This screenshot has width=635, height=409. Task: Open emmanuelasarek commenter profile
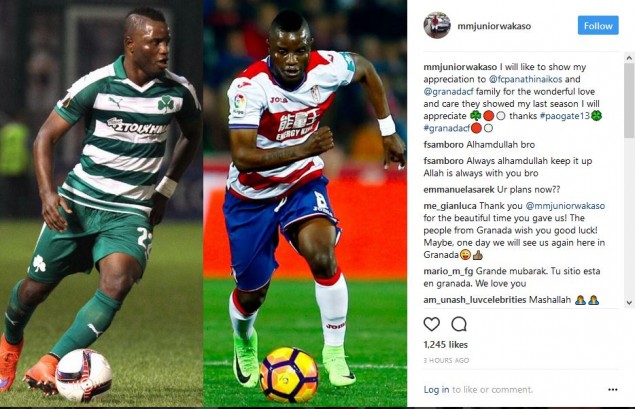(459, 190)
